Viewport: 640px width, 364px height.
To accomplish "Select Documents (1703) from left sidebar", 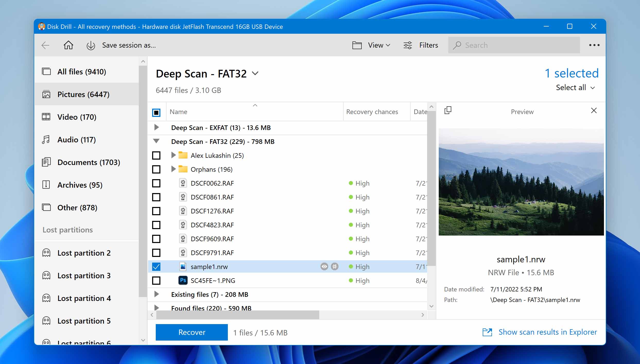I will point(88,162).
